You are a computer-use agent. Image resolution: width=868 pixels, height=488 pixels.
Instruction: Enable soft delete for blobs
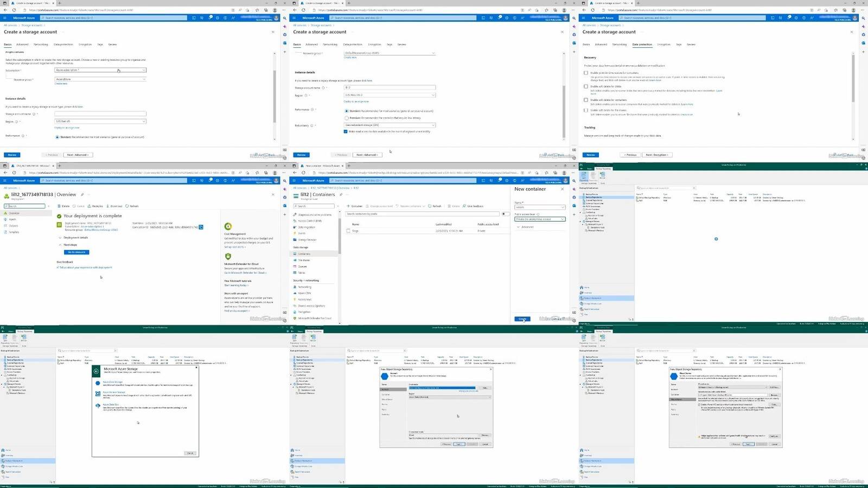[x=586, y=86]
